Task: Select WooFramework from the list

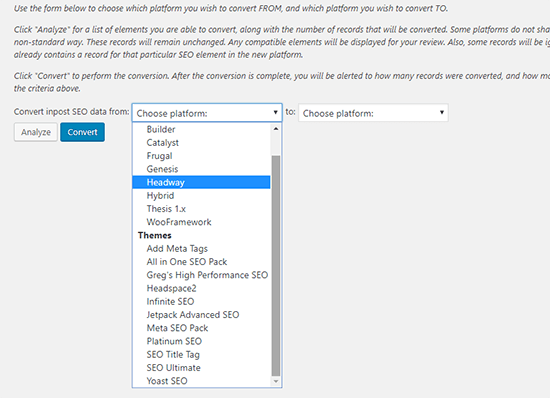Action: click(x=201, y=222)
